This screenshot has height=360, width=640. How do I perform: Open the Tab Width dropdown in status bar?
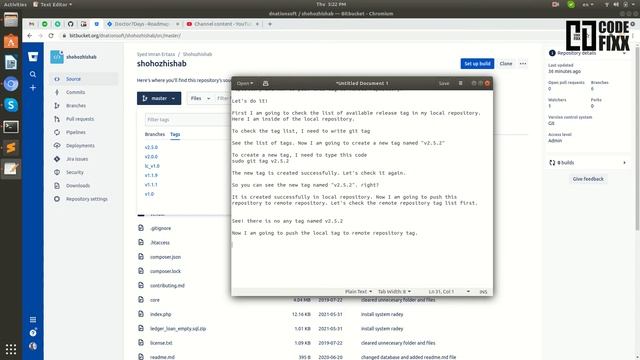click(x=394, y=291)
